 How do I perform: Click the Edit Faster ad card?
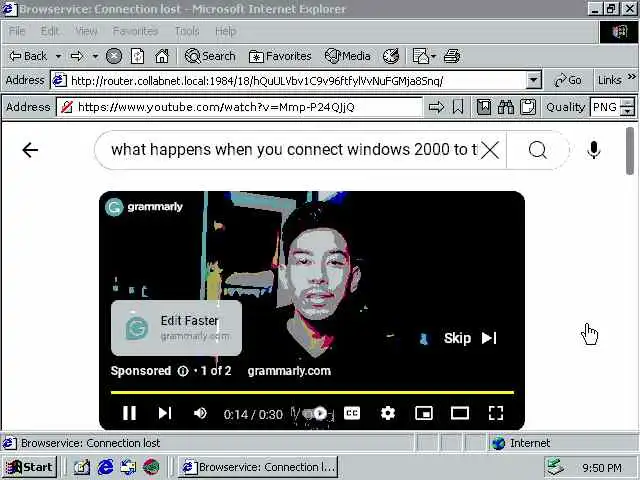[176, 328]
